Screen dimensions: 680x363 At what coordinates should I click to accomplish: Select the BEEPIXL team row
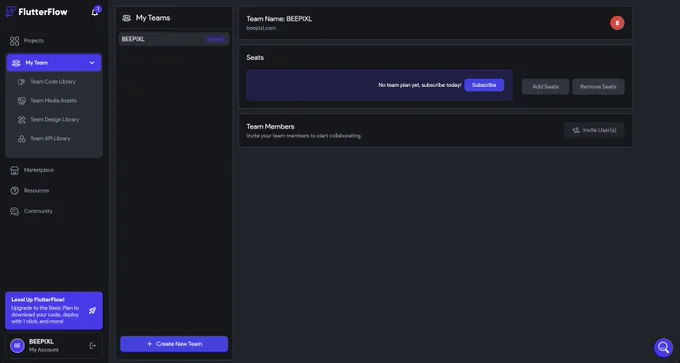coord(174,39)
